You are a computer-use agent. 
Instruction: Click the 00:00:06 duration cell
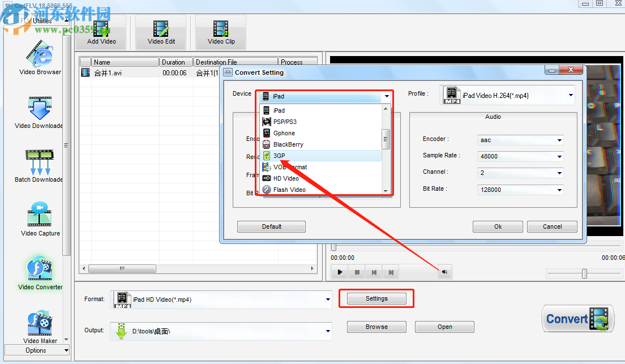[174, 73]
